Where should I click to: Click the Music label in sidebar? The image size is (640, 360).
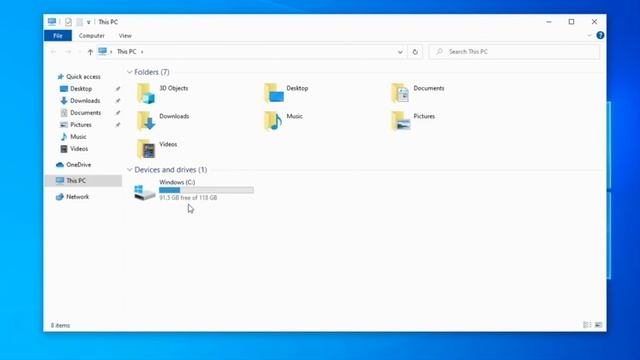(78, 137)
